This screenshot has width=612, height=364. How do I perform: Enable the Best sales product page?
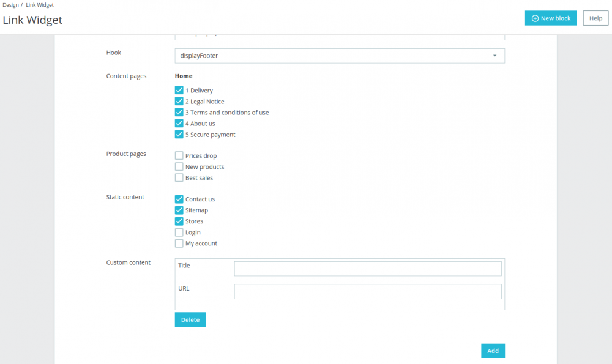tap(179, 177)
